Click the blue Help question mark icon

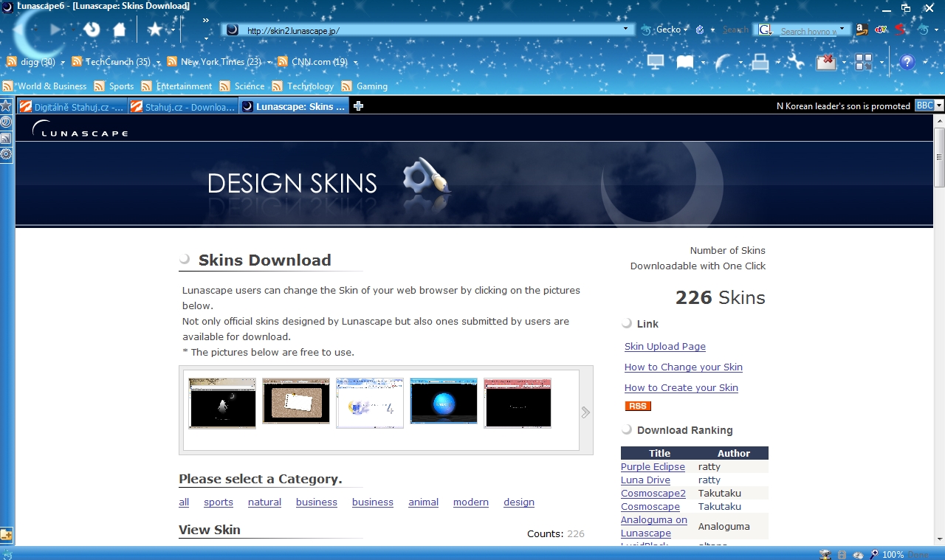click(x=907, y=62)
